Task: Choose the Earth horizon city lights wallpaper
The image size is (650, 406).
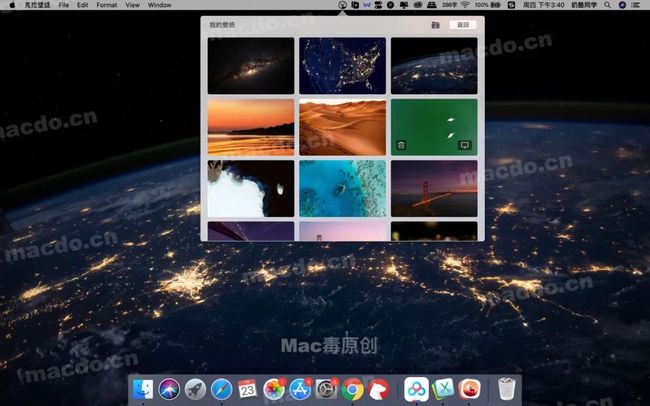Action: tap(434, 66)
